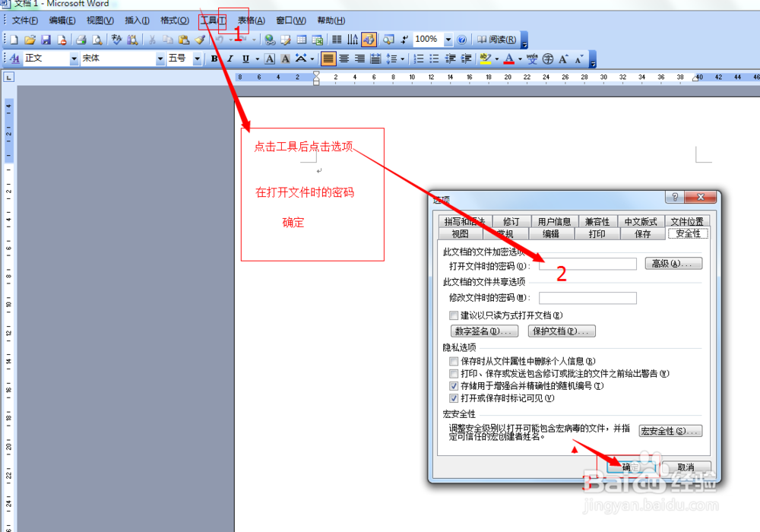Expand the underline style dropdown arrow
760x532 pixels.
(258, 59)
